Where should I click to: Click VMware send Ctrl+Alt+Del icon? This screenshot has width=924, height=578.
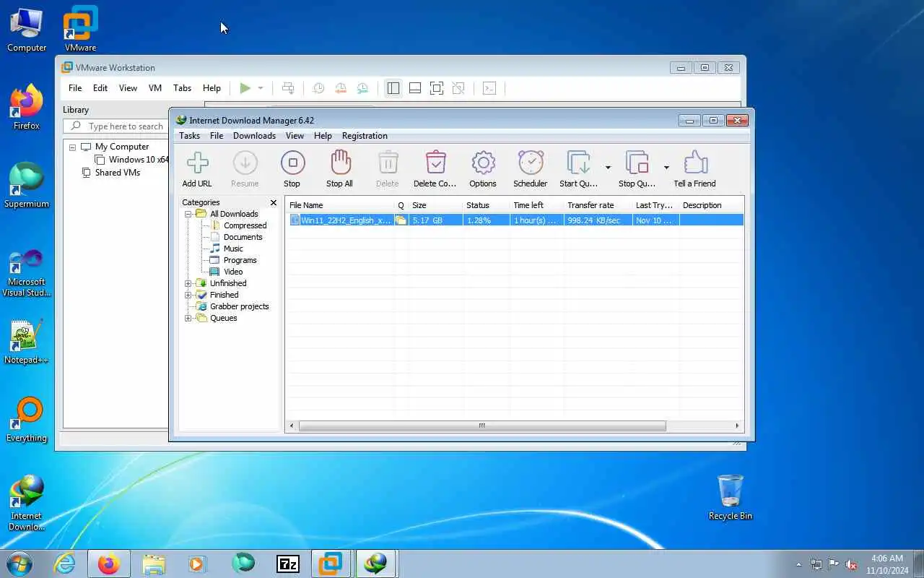click(x=288, y=88)
